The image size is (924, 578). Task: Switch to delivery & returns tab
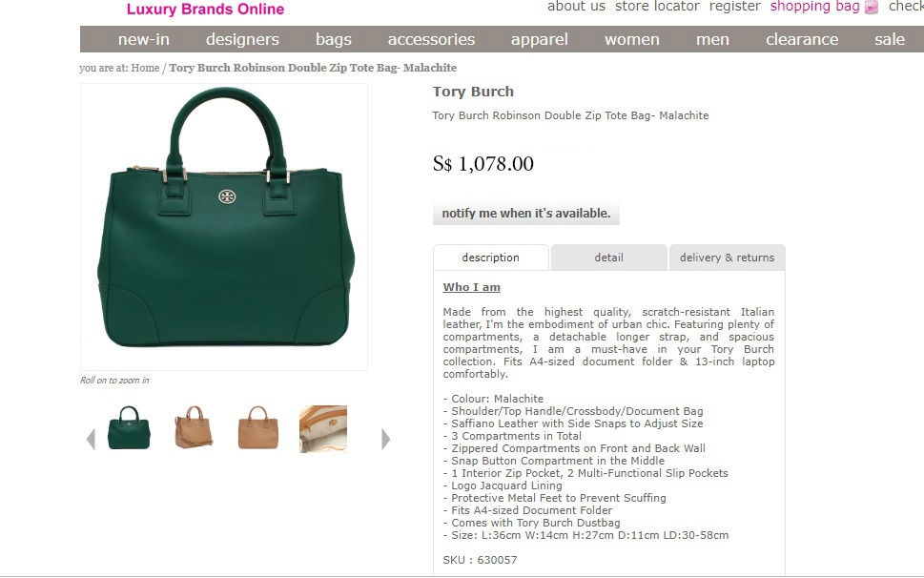tap(728, 258)
